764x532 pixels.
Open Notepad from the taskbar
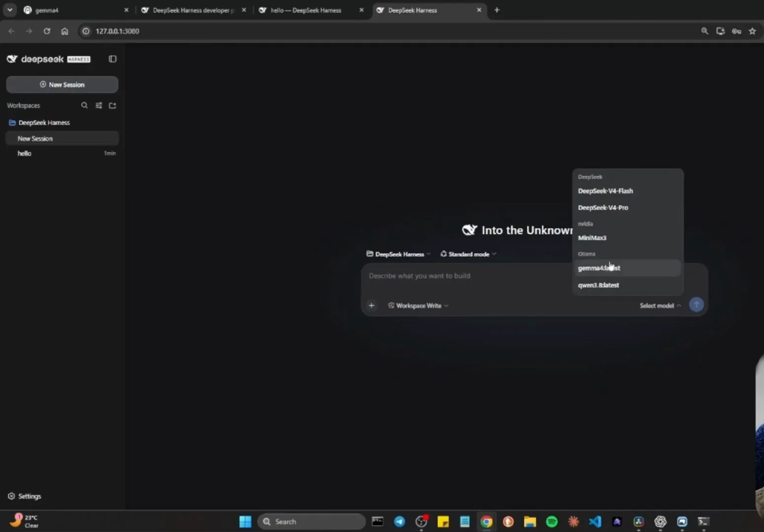point(464,521)
